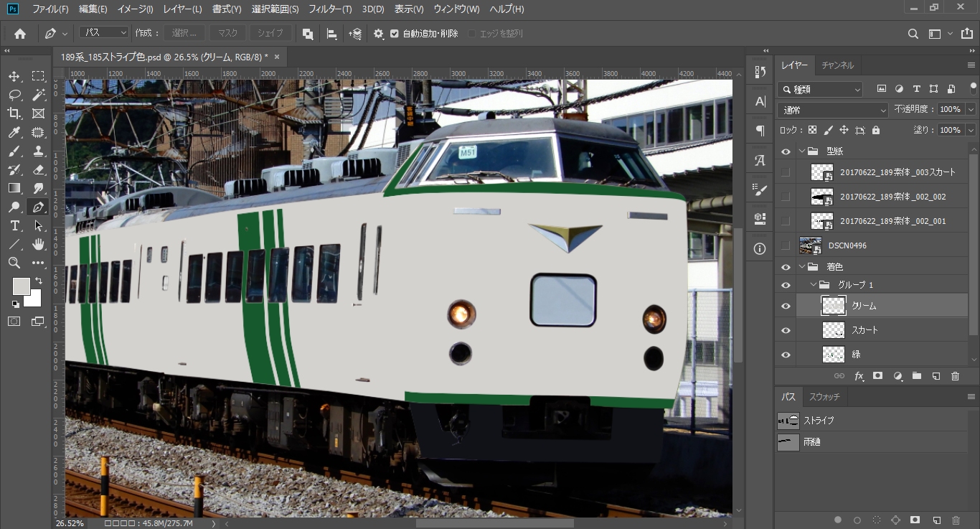Click the マスク button in options bar
Viewport: 980px width, 529px height.
click(227, 34)
